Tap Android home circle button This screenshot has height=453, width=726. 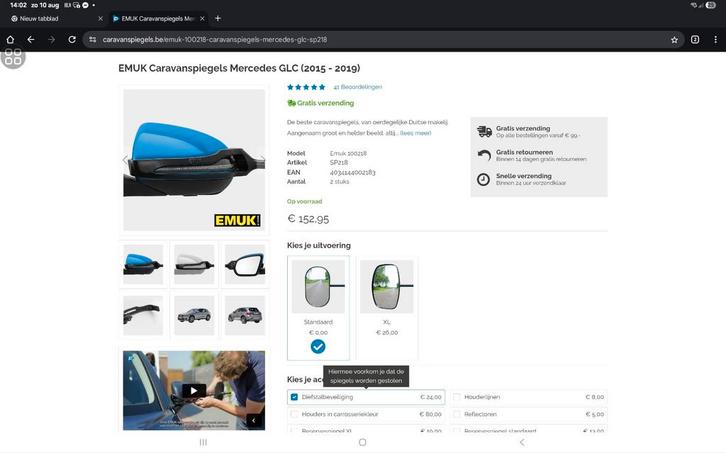pos(363,442)
